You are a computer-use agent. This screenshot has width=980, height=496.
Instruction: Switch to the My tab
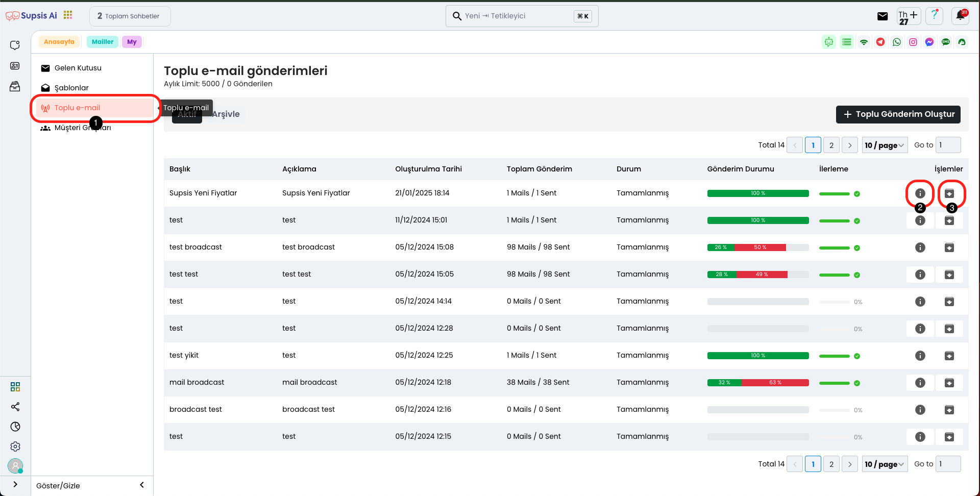click(x=132, y=42)
